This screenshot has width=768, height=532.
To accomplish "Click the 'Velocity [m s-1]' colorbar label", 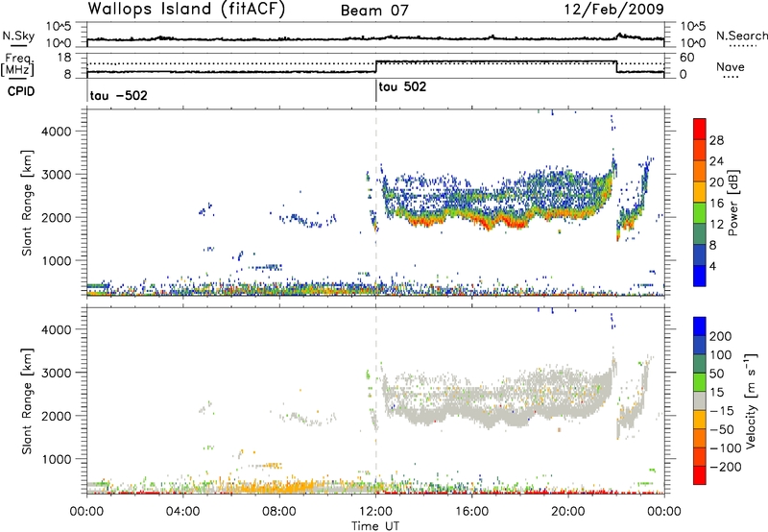I will (751, 400).
